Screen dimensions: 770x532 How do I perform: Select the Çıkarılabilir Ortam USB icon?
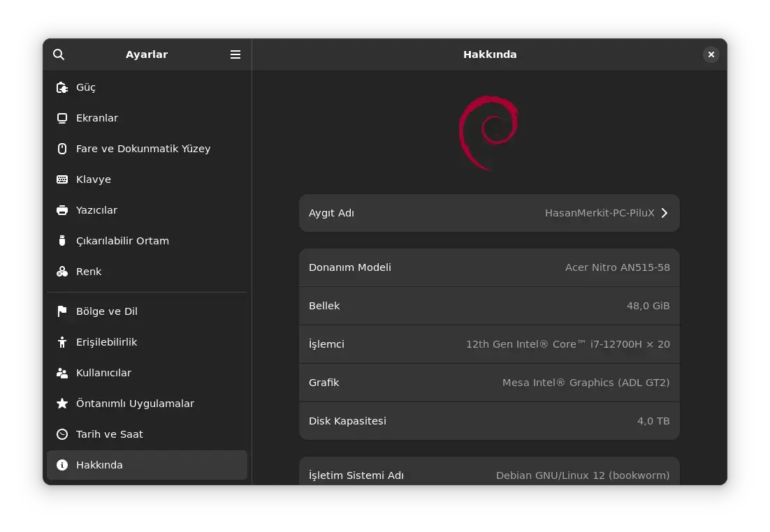62,241
